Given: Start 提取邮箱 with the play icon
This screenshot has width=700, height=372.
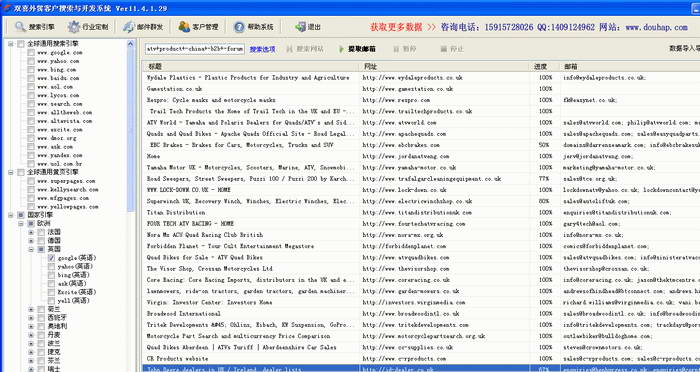Looking at the screenshot, I should (x=357, y=49).
